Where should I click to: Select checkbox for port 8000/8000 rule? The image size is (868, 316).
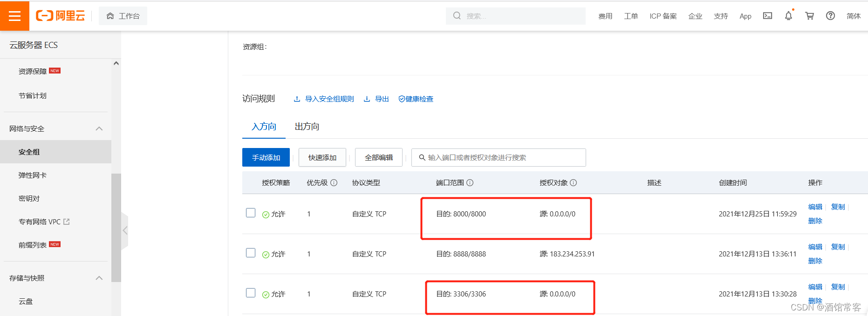click(251, 213)
